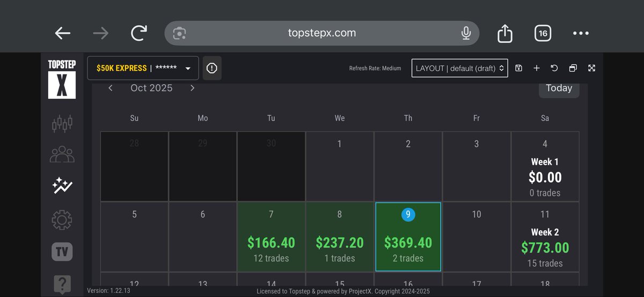Click the topstepx.com address bar
Screen dimensions: 644x297
322,33
